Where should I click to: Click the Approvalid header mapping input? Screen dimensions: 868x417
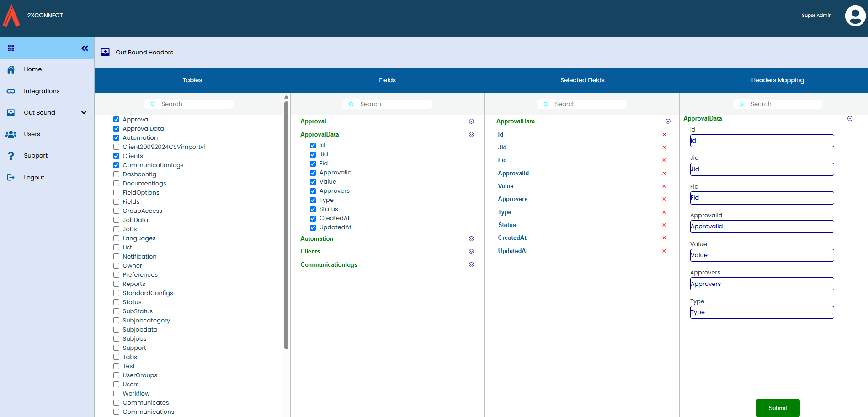761,227
